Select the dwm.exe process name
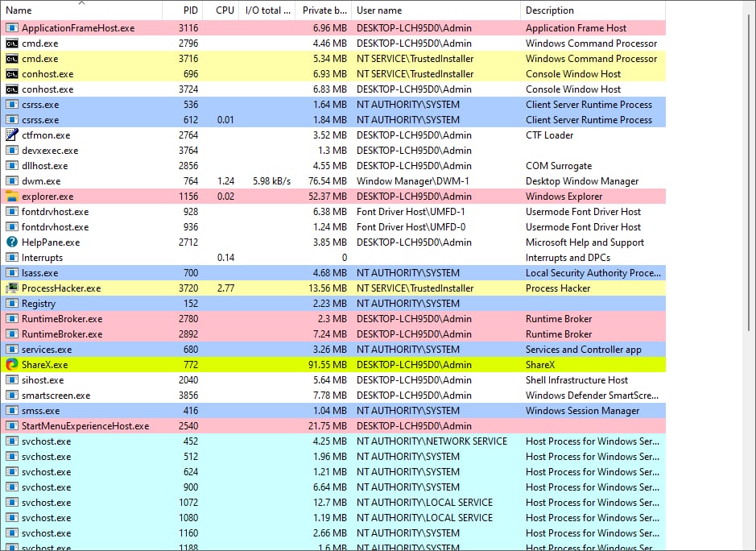This screenshot has height=551, width=756. tap(41, 181)
